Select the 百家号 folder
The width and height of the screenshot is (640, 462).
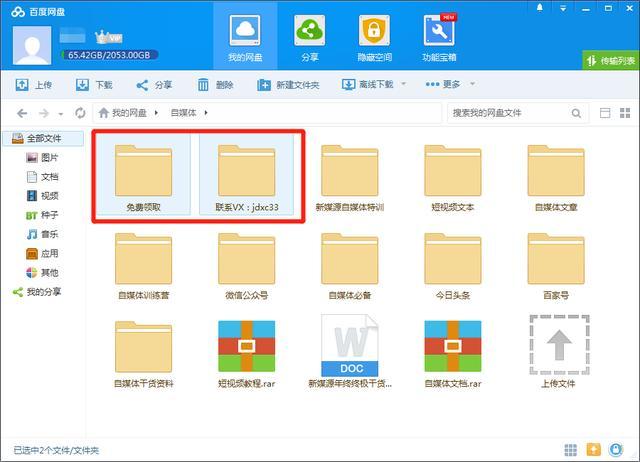click(x=556, y=266)
